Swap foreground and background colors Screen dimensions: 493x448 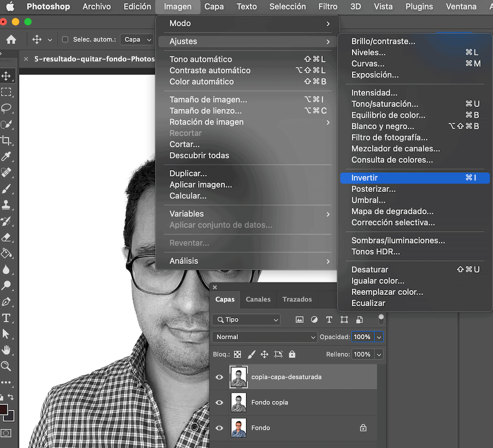coord(10,397)
